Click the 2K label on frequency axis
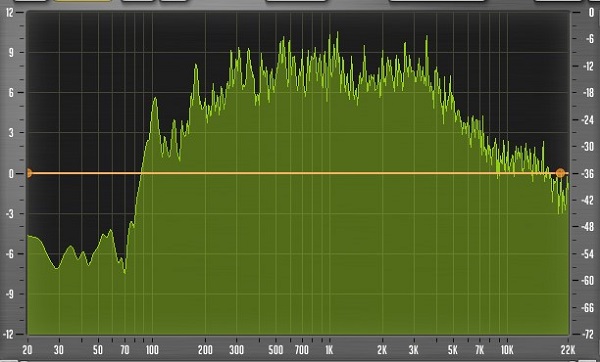This screenshot has height=362, width=600. pyautogui.click(x=382, y=350)
